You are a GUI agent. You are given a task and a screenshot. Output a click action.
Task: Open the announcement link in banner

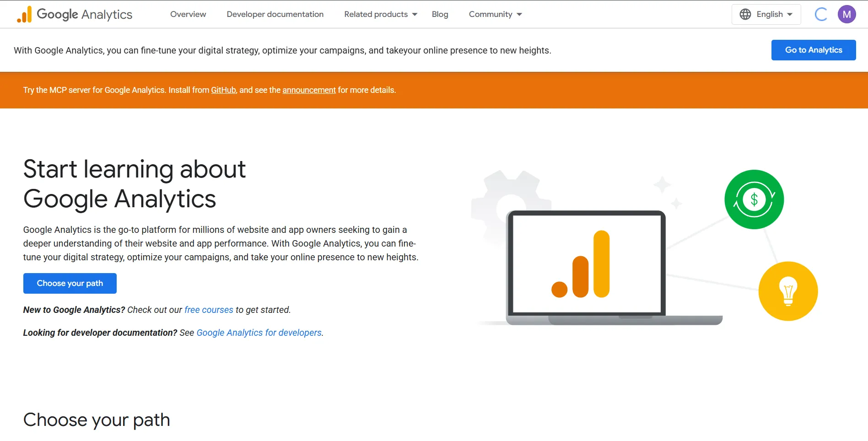(x=309, y=90)
